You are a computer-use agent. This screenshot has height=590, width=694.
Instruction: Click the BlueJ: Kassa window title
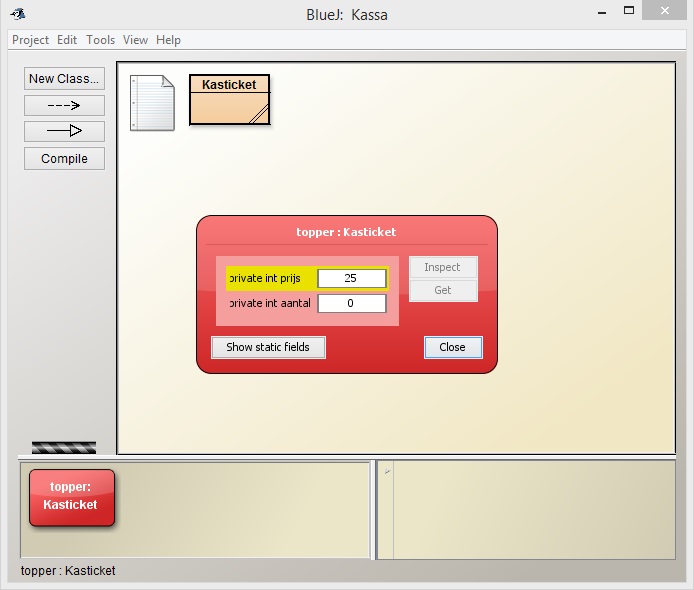coord(347,15)
